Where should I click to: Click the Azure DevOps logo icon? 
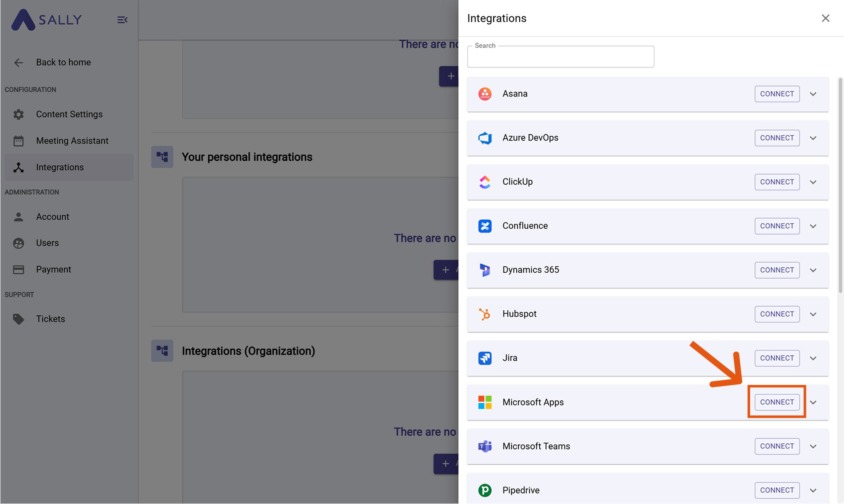click(485, 138)
